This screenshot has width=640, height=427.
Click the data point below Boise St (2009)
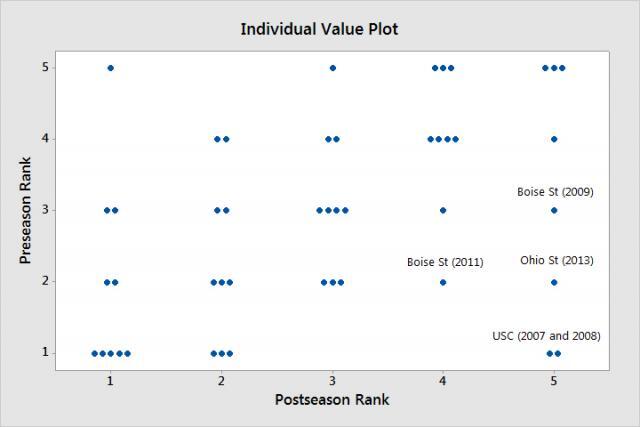pyautogui.click(x=554, y=210)
